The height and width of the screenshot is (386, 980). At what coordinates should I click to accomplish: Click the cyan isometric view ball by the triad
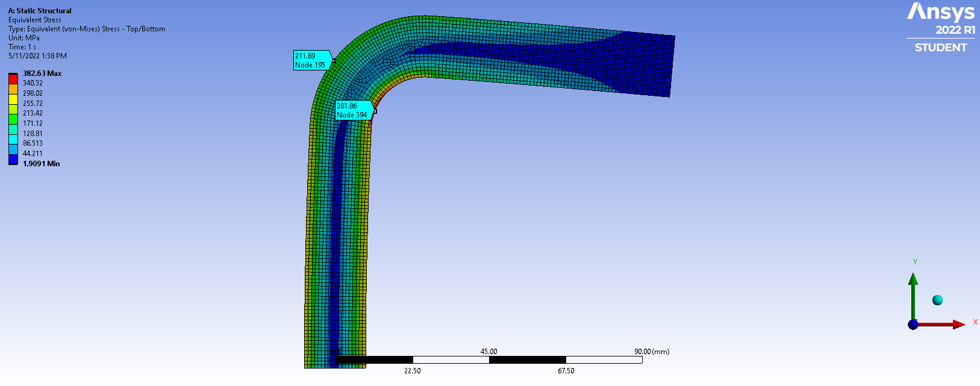[937, 300]
